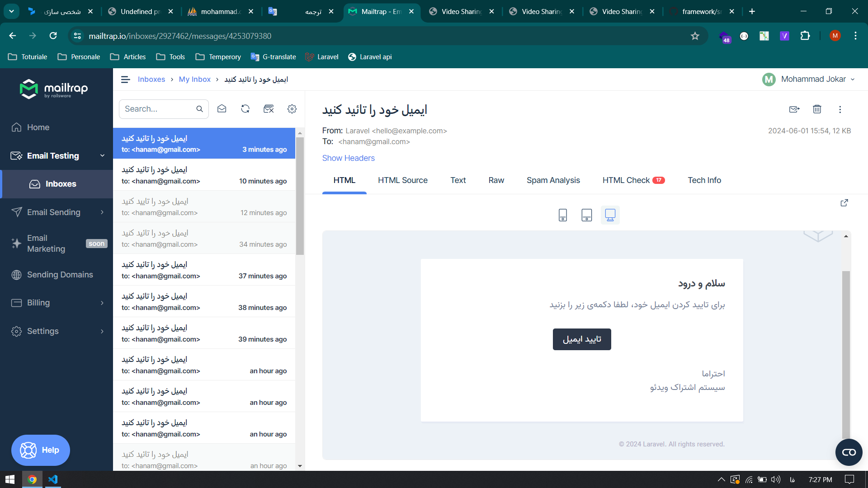Viewport: 868px width, 488px height.
Task: Switch to the HTML Source tab
Action: pos(403,180)
